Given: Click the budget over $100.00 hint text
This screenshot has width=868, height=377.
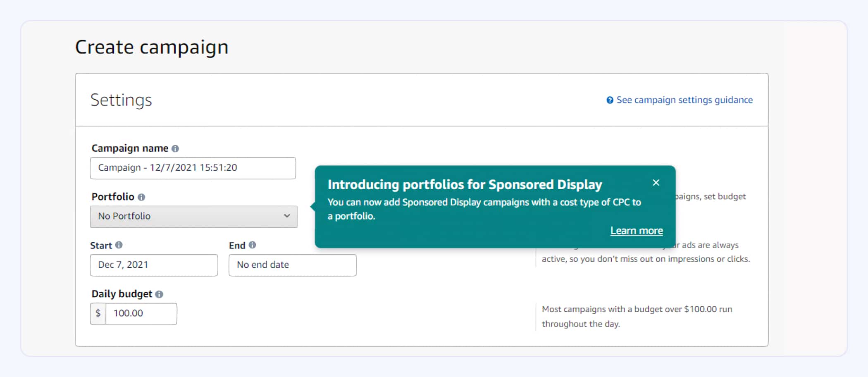Looking at the screenshot, I should tap(637, 317).
